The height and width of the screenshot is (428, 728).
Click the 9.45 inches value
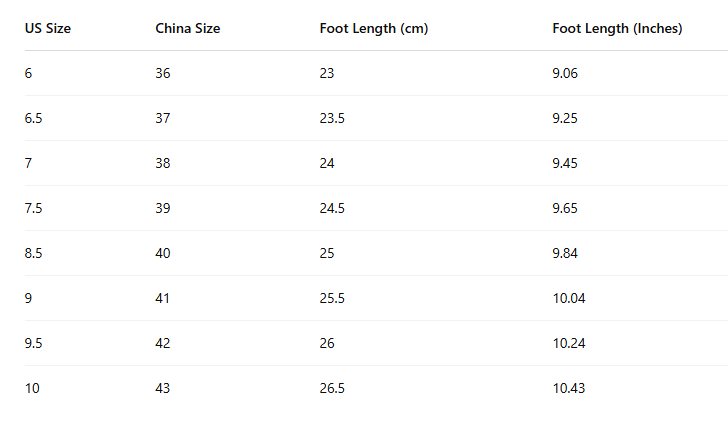coord(565,163)
